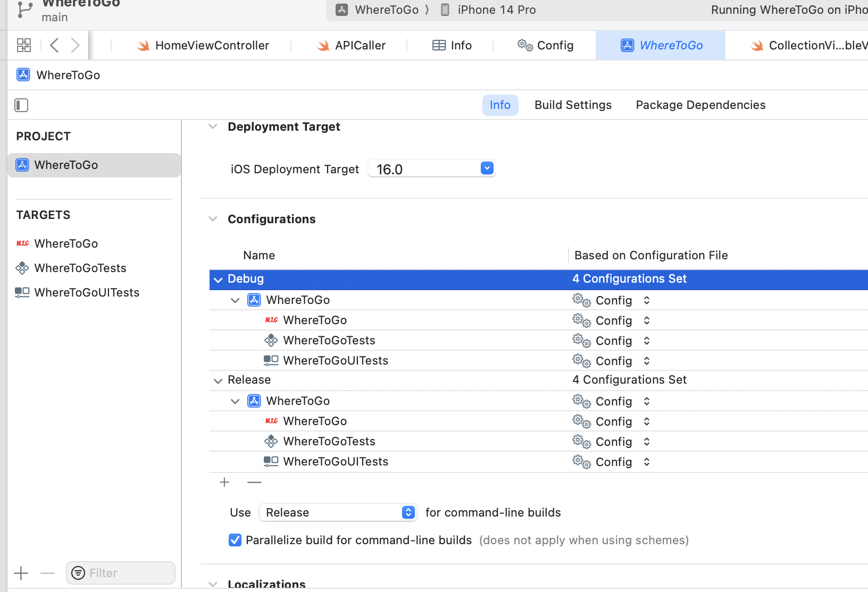Click the Swift icon on HomeViewController tab

click(x=143, y=46)
